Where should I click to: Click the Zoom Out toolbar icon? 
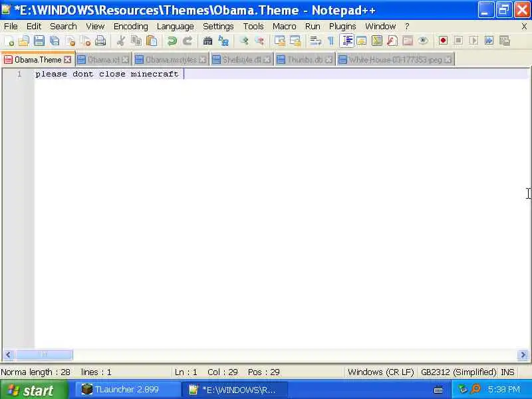[x=259, y=41]
